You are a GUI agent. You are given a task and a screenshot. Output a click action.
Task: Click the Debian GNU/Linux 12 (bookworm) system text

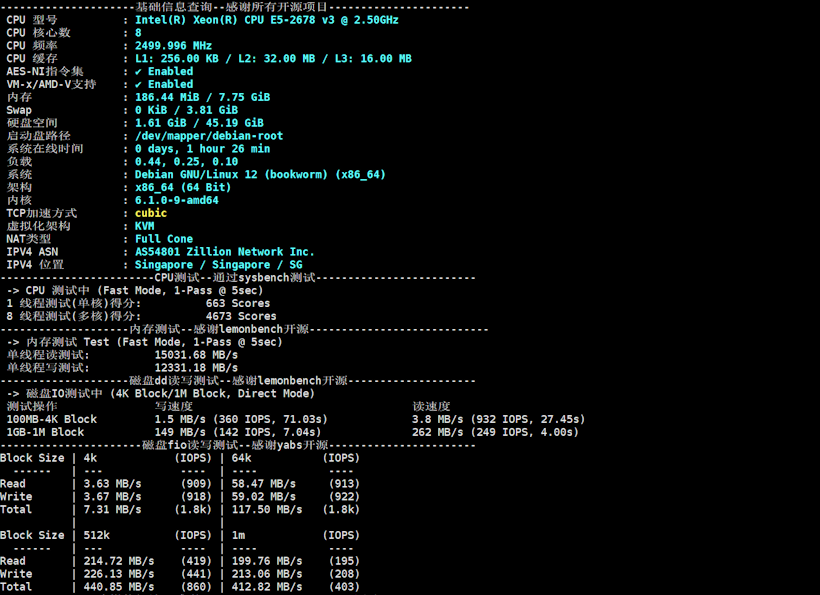coord(260,175)
